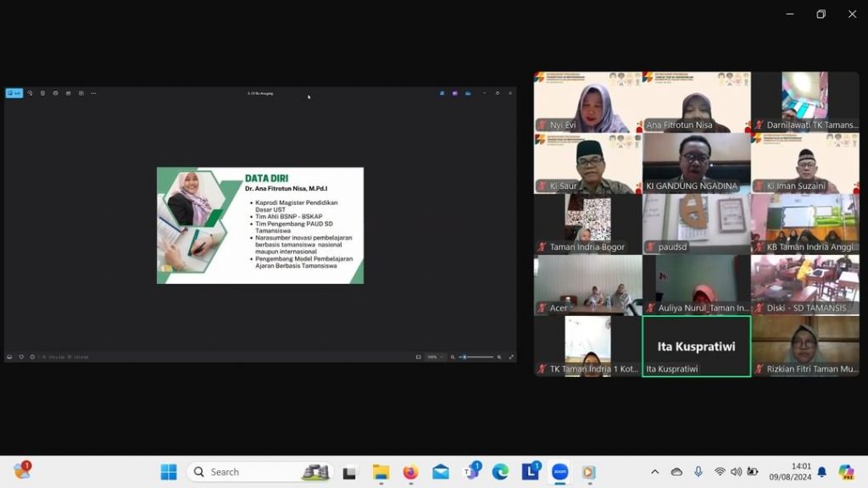Viewport: 868px width, 488px height.
Task: Open the See more three-dots menu
Action: [x=93, y=93]
